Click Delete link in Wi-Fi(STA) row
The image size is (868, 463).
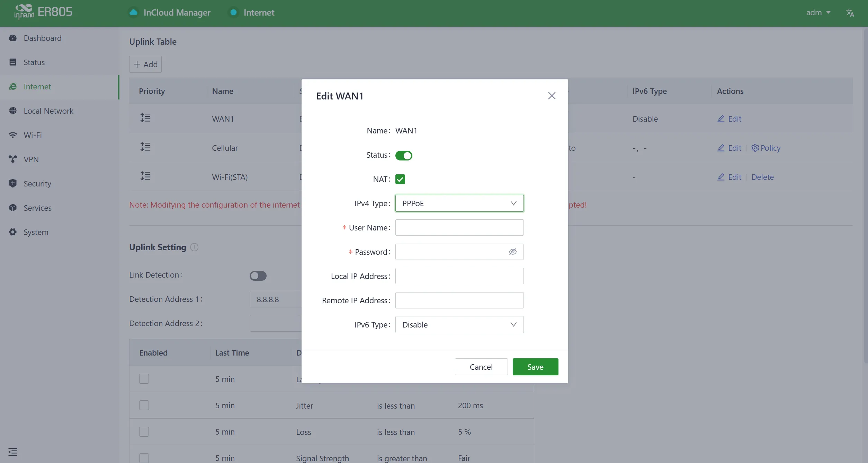click(762, 177)
